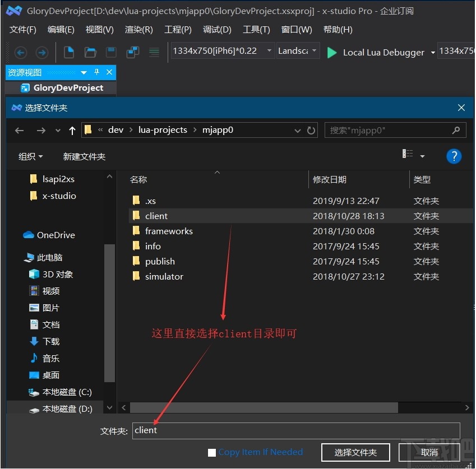Open the Help question mark in dialog
This screenshot has height=469, width=476.
click(454, 156)
